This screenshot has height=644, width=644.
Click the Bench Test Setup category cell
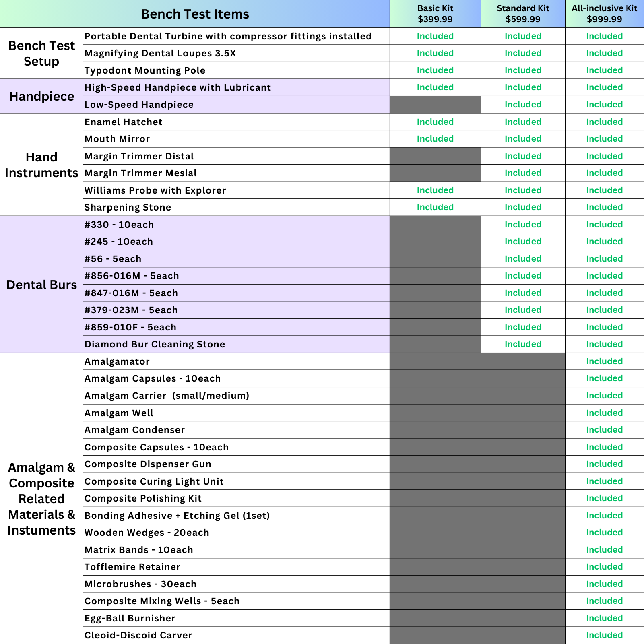41,53
